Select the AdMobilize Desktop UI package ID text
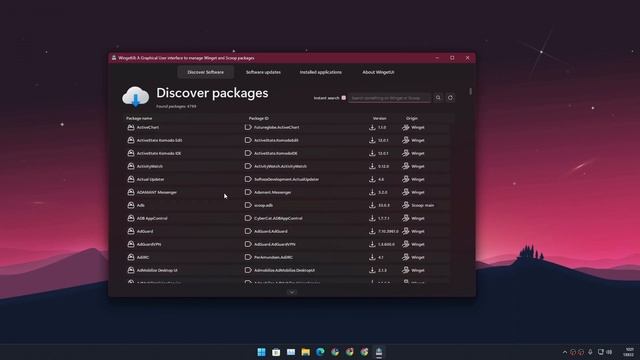This screenshot has width=640, height=360. 284,270
